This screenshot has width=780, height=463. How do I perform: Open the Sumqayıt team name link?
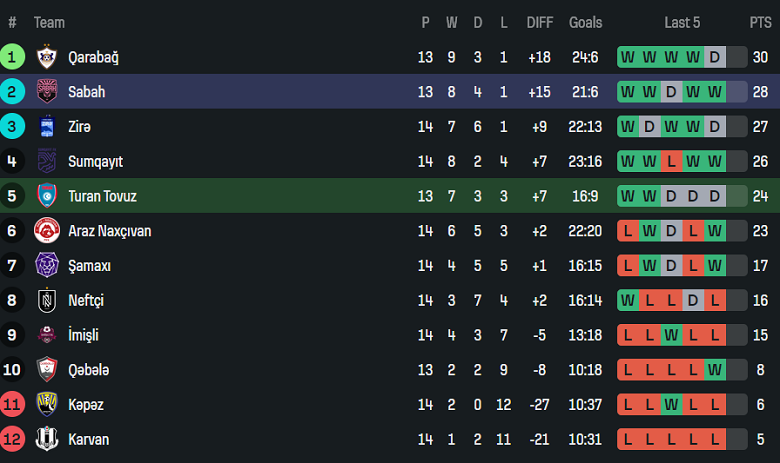coord(95,162)
